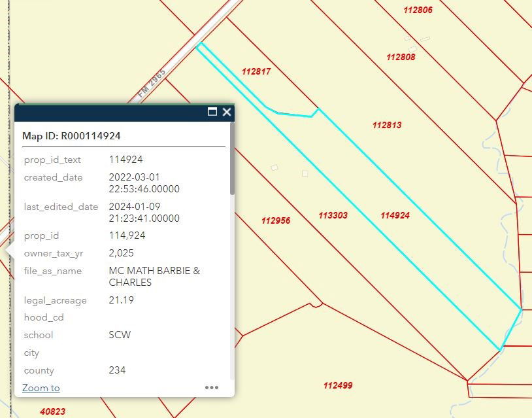This screenshot has width=532, height=418.
Task: Select parcel 112806 on the map
Action: [x=418, y=10]
